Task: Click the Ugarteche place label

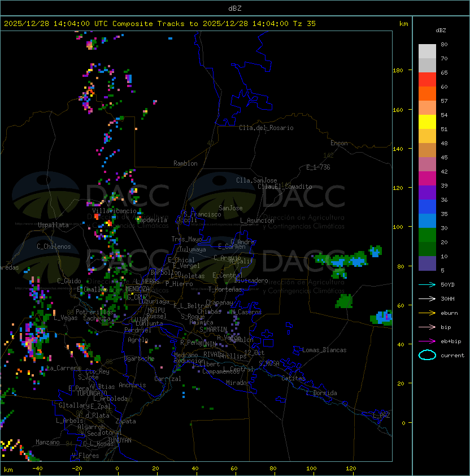Action: [x=140, y=358]
